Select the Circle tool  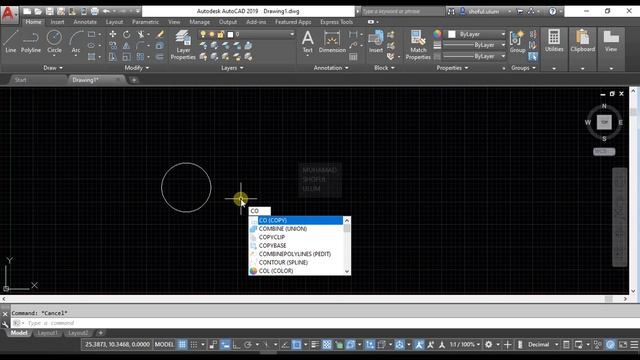tap(54, 41)
